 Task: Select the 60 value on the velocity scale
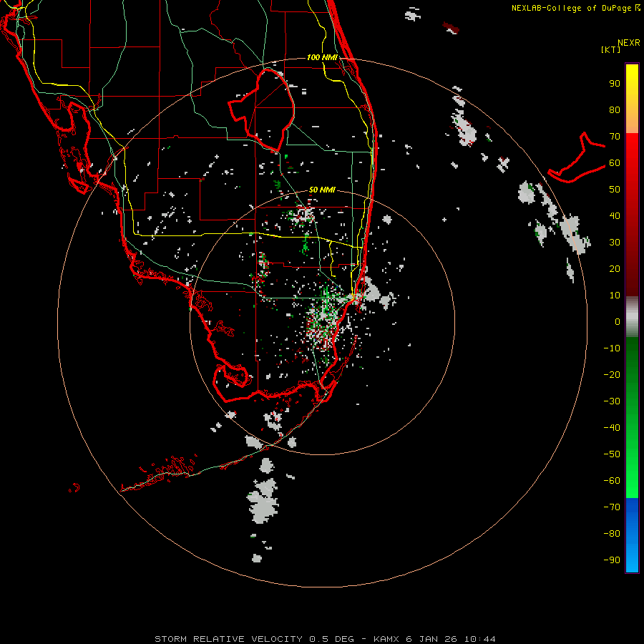click(615, 163)
